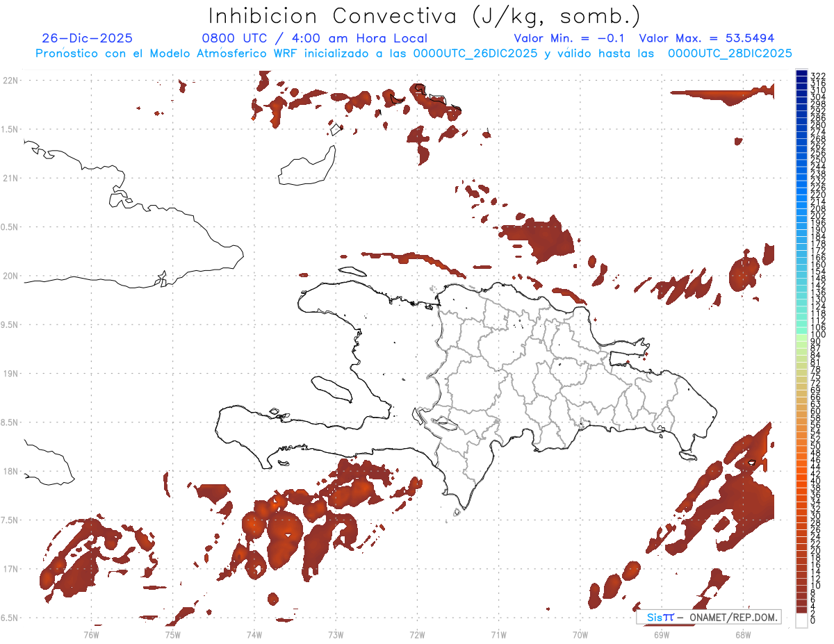Click the '40' value on the color scale
This screenshot has height=644, width=834.
815,481
